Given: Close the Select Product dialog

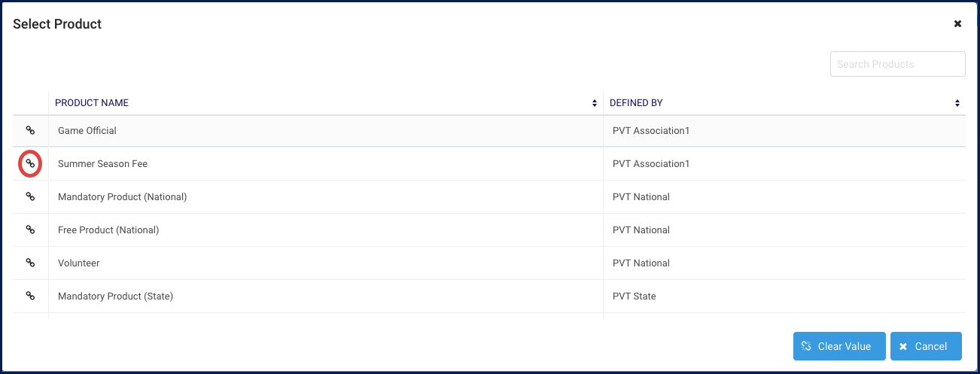Looking at the screenshot, I should click(x=957, y=24).
